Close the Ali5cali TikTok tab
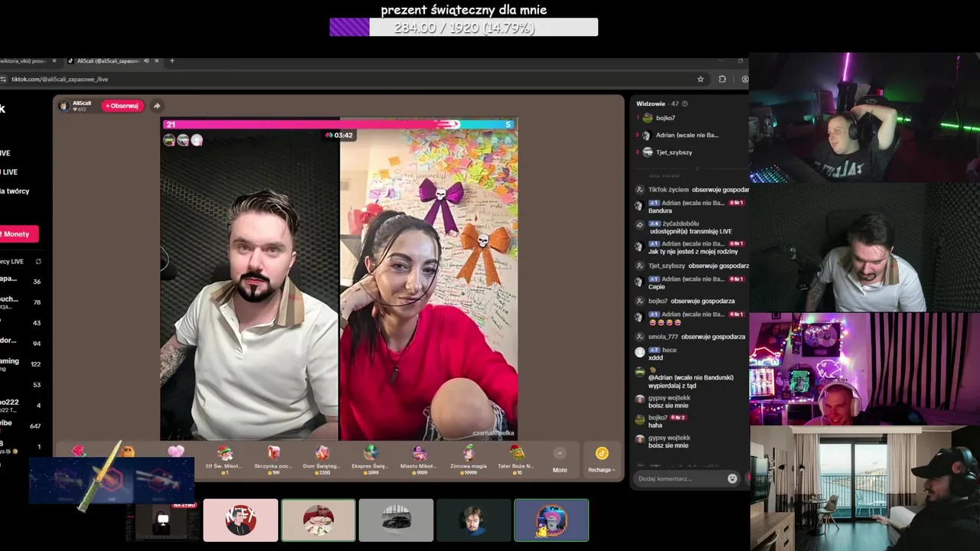This screenshot has width=980, height=551. coord(156,60)
